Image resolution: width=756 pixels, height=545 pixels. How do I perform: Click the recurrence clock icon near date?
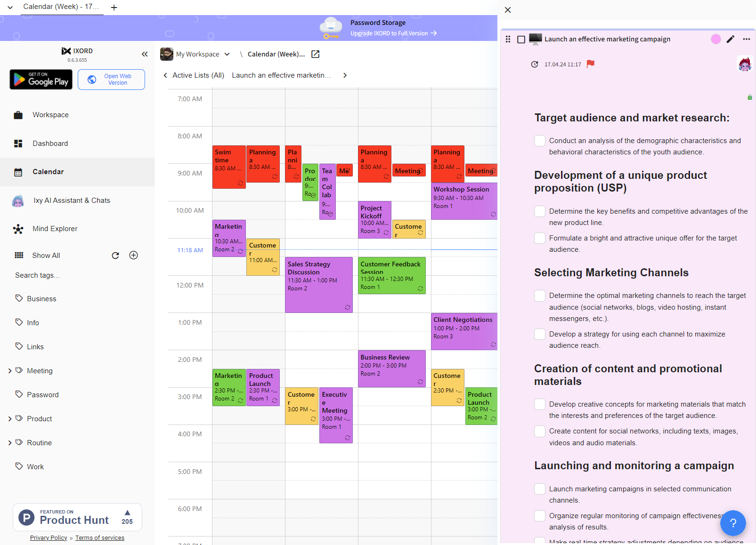click(535, 64)
